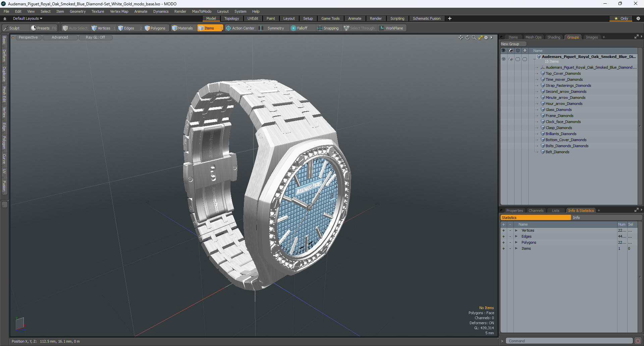Viewport: 644px width, 346px height.
Task: Click the layout settings gear at top right
Action: (x=638, y=18)
